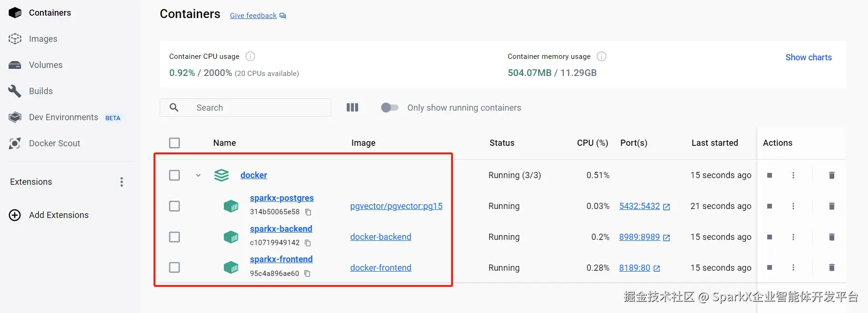This screenshot has width=868, height=313.
Task: Open more actions for sparkx-postgres
Action: click(x=793, y=206)
